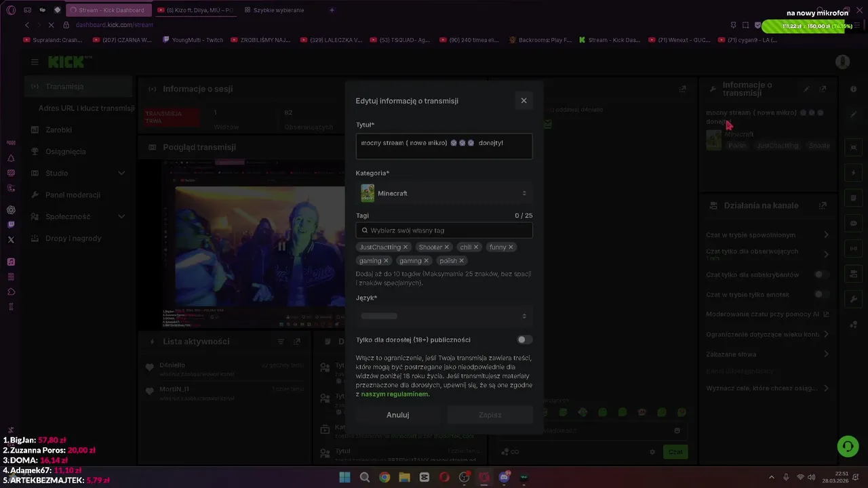Pop out the Działania na kanale panel
This screenshot has height=488, width=868.
(823, 205)
